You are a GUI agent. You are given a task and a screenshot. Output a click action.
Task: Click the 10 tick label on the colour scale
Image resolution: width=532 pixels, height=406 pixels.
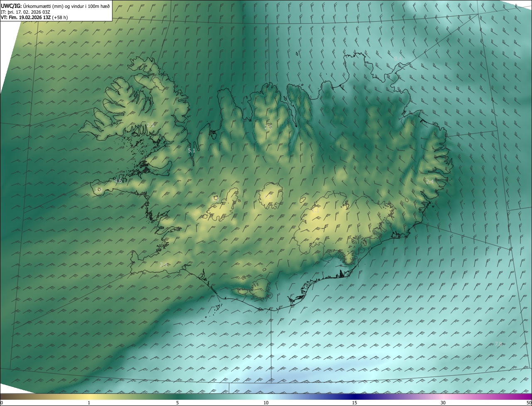[x=266, y=403]
